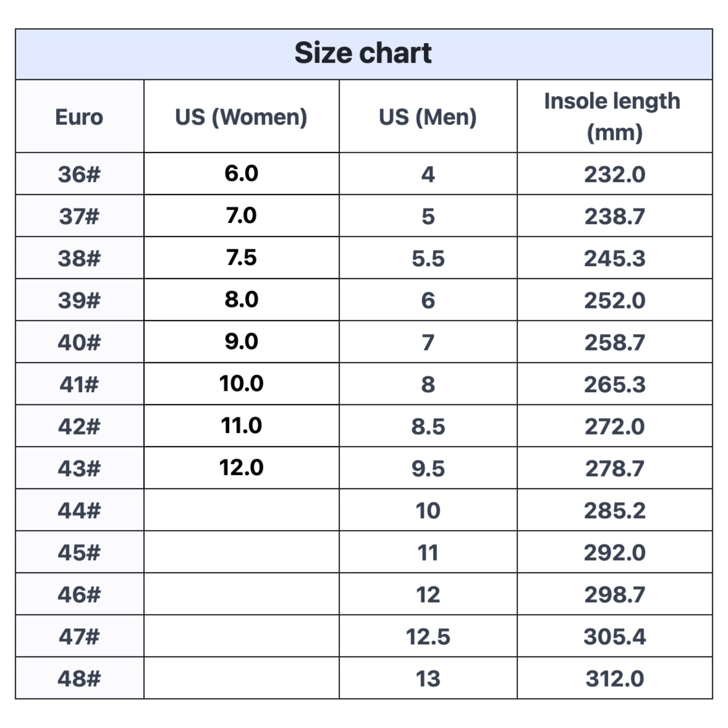
Task: Click the Euro 36# size cell
Action: (79, 174)
